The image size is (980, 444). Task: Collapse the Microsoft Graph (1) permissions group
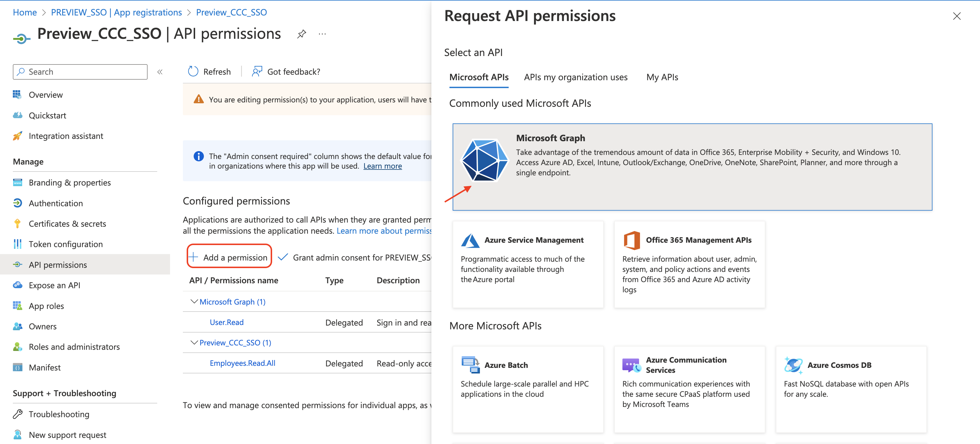(x=194, y=301)
